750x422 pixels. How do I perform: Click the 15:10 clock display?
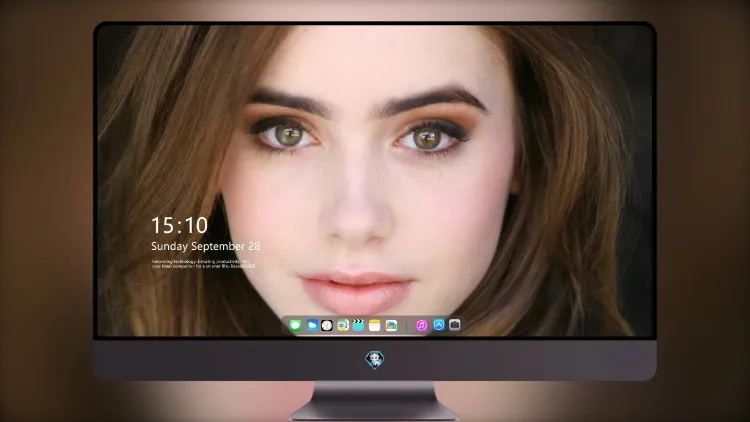click(x=180, y=225)
